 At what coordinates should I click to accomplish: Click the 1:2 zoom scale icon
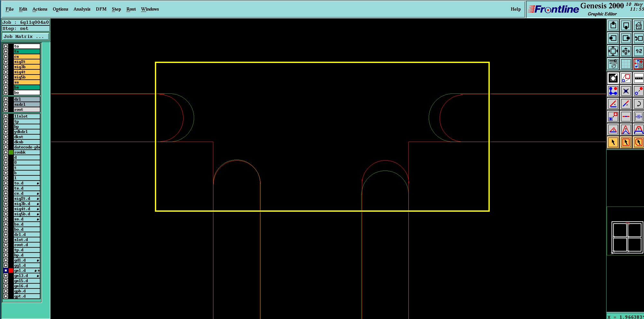pyautogui.click(x=638, y=51)
